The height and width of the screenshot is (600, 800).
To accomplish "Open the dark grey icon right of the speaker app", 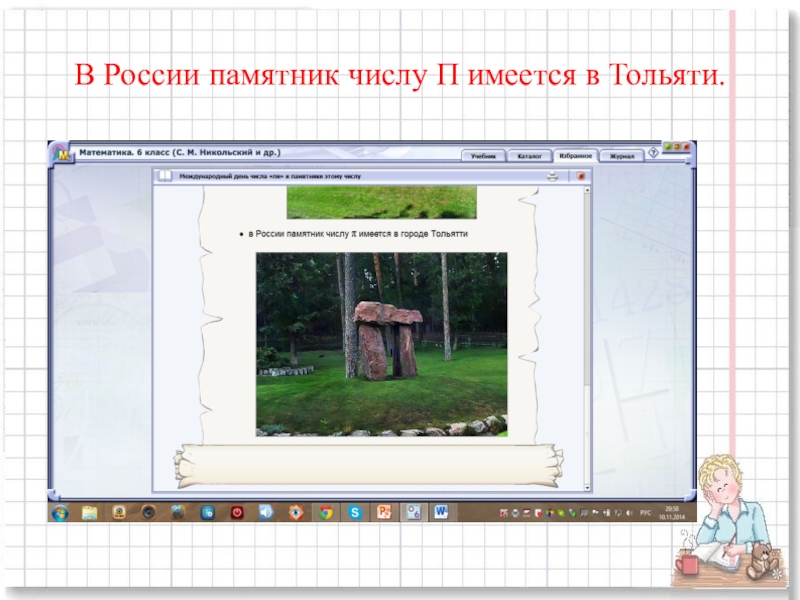I will coord(178,512).
